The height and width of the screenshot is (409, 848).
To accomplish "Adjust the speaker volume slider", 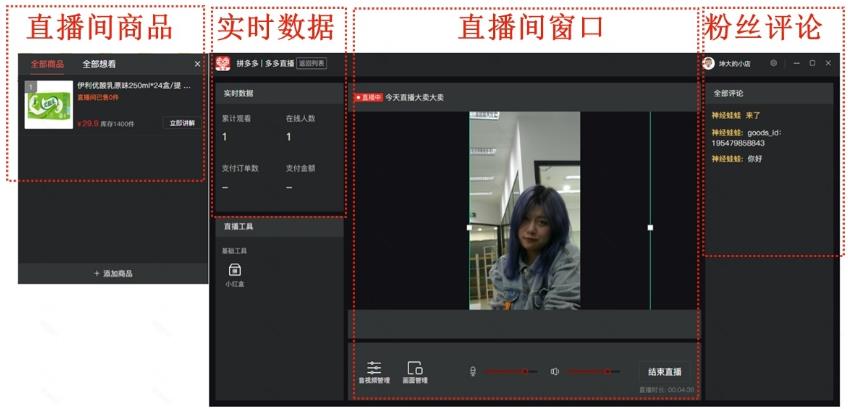I will tap(593, 372).
